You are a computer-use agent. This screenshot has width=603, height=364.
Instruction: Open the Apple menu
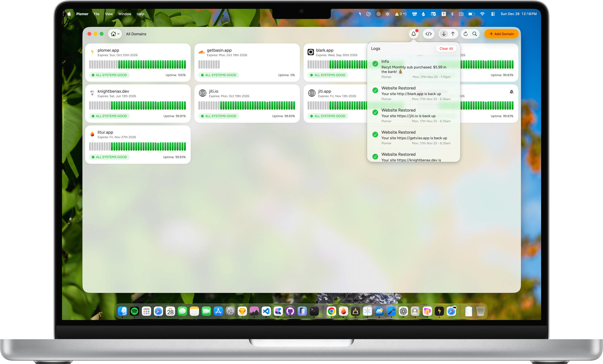[69, 14]
